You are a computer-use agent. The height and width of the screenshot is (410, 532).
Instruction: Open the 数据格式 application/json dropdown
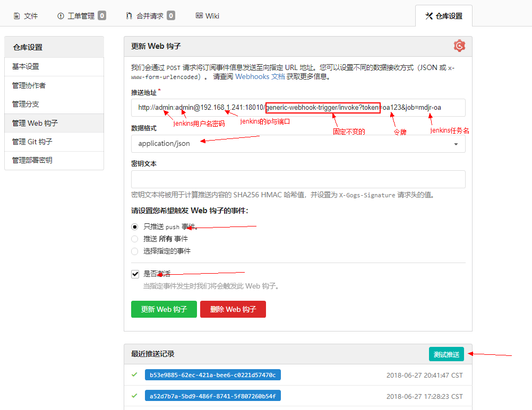(298, 144)
